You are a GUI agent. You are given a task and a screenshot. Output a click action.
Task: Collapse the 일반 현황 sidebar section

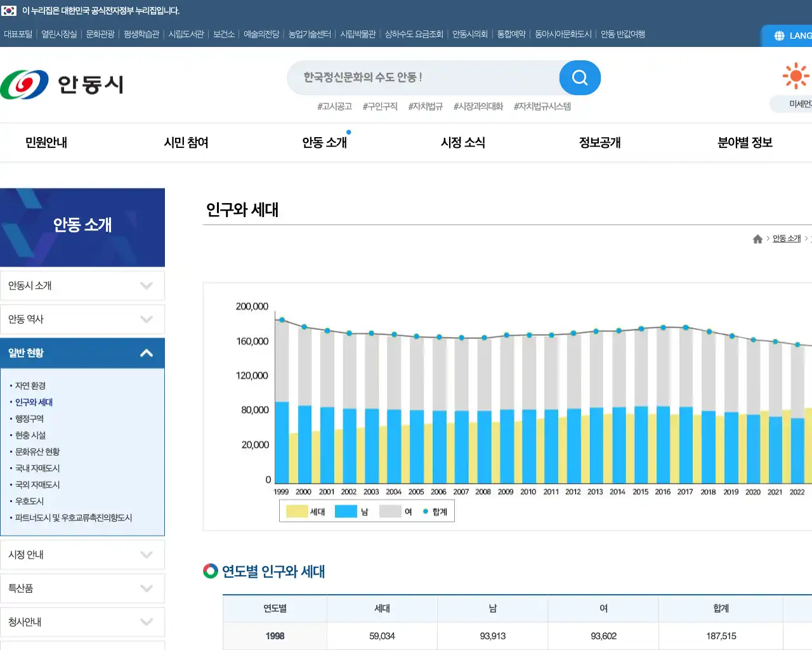pos(82,353)
